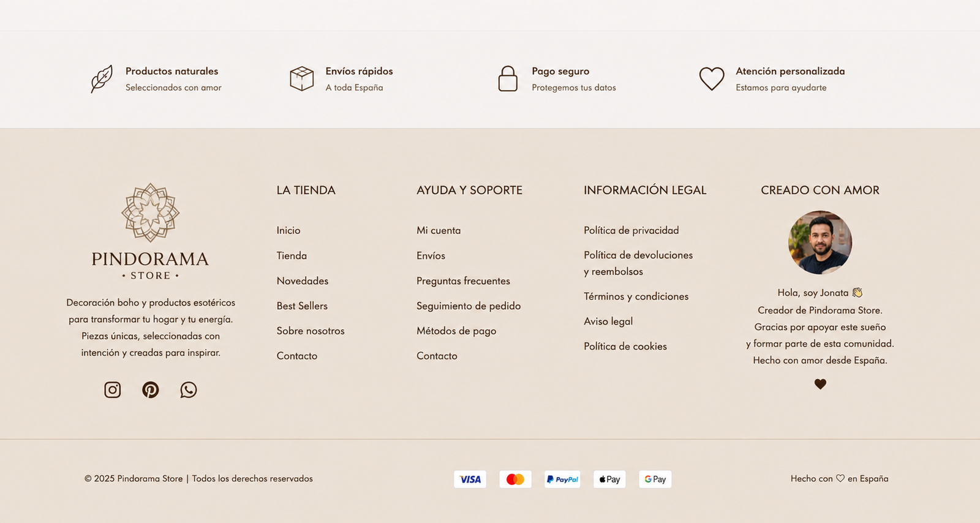Viewport: 980px width, 523px height.
Task: Open Preguntas frecuentes link
Action: pyautogui.click(x=463, y=280)
